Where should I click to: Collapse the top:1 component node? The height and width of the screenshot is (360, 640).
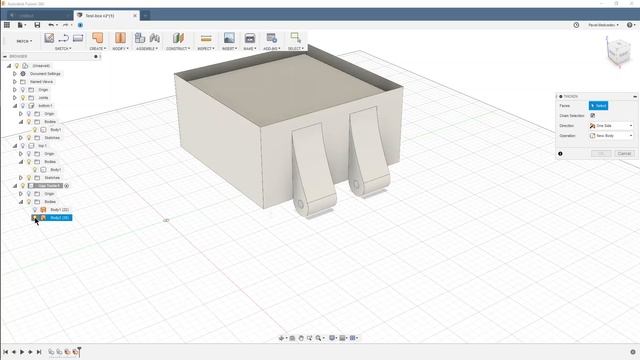[x=15, y=146]
